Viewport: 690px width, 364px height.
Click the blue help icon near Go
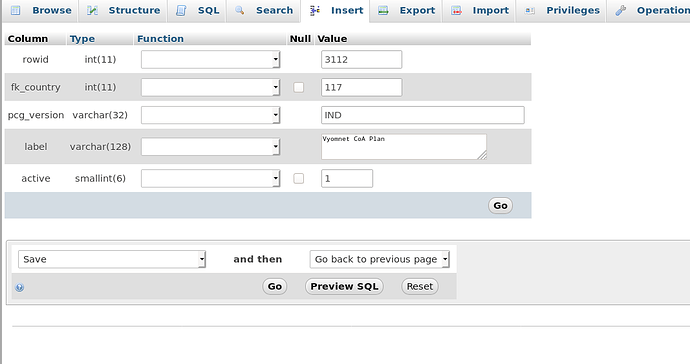click(20, 287)
